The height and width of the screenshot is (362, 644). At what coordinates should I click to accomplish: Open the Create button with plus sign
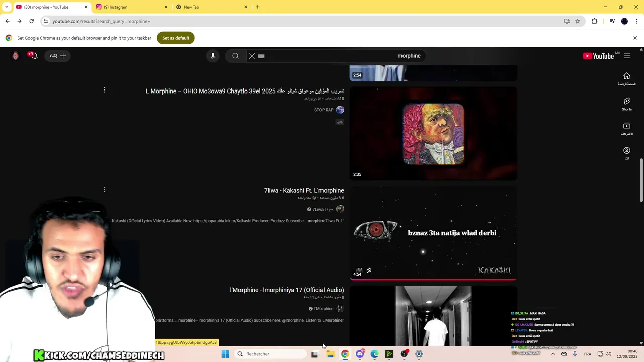(57, 56)
